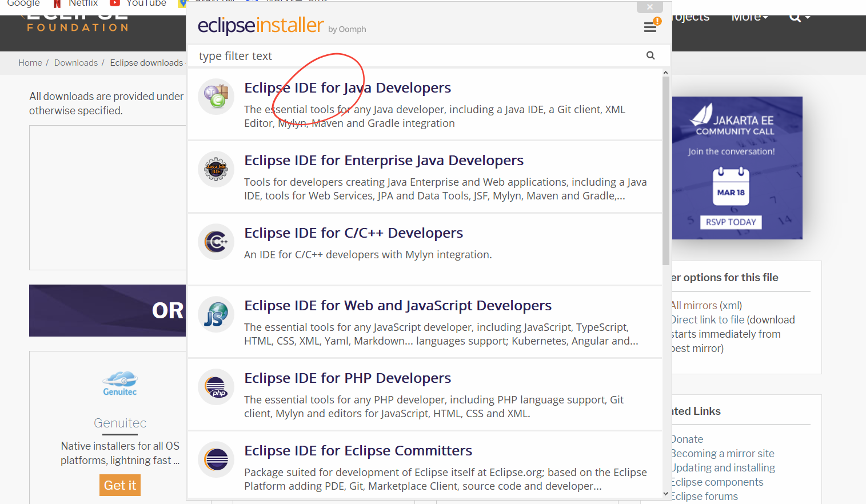Click RSVP TODAY on Jakarta EE banner

coord(731,222)
